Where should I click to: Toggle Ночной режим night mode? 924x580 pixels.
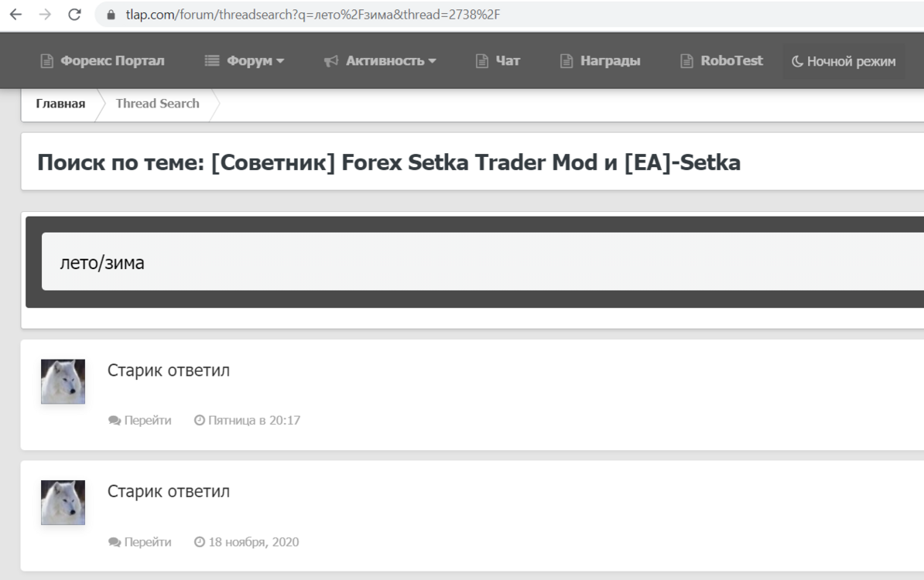pos(844,61)
